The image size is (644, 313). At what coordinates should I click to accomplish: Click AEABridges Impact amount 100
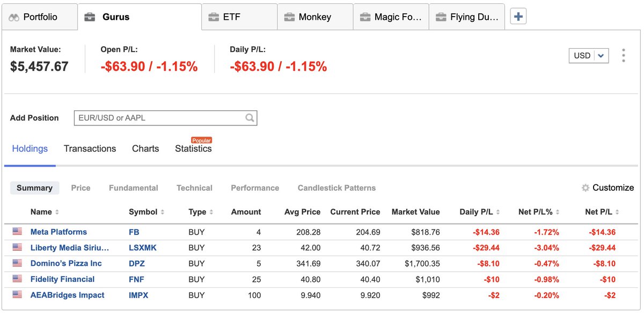pos(254,295)
